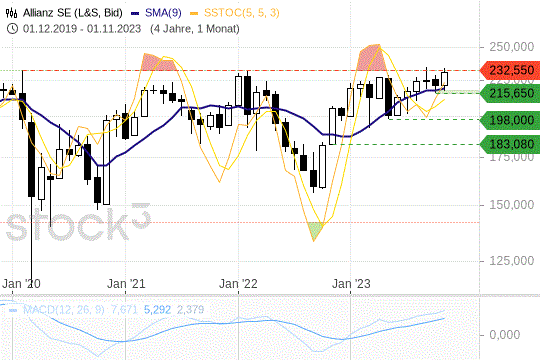Select the SSTOC(5, 5, 3) indicator label
540x360 pixels.
pos(241,13)
